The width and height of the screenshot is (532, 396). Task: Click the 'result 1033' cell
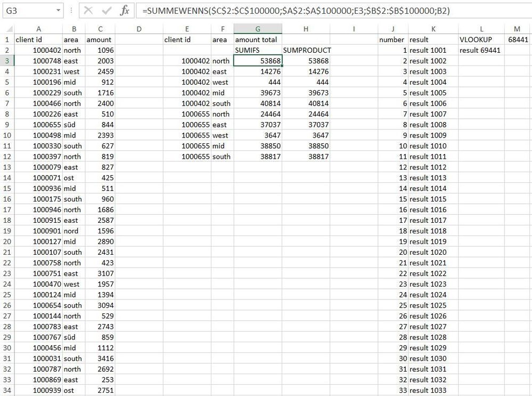(433, 390)
